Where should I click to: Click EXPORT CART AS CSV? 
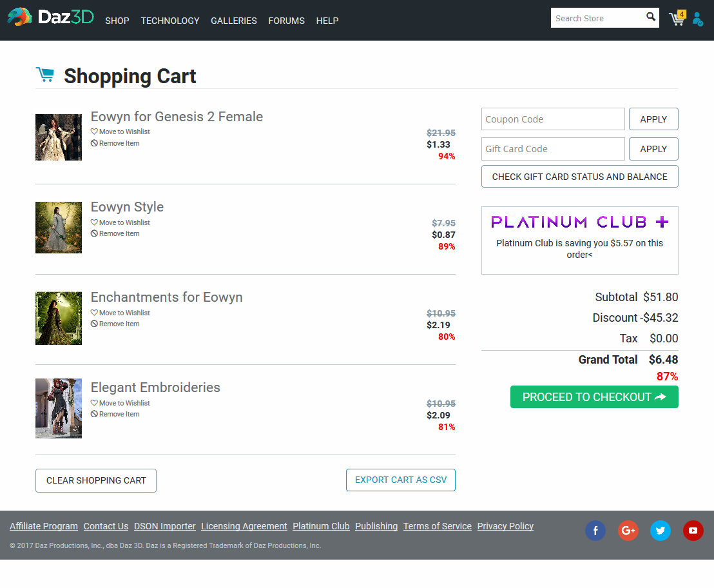coord(400,480)
